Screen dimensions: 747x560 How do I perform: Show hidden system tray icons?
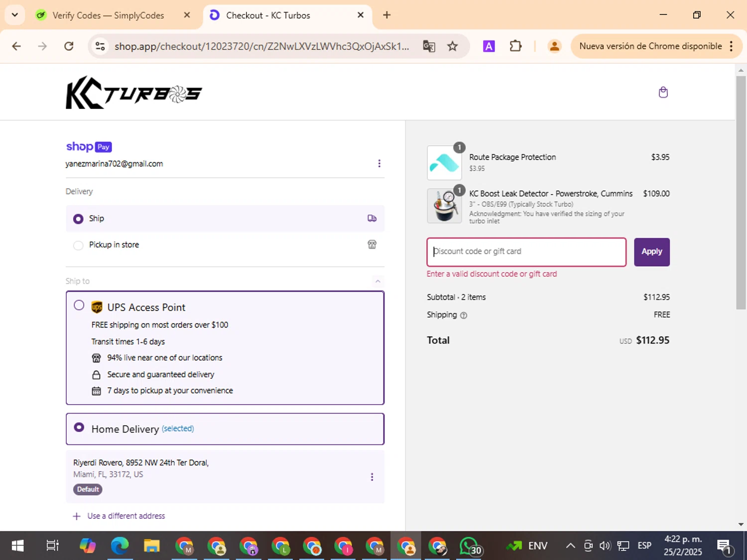(x=571, y=546)
